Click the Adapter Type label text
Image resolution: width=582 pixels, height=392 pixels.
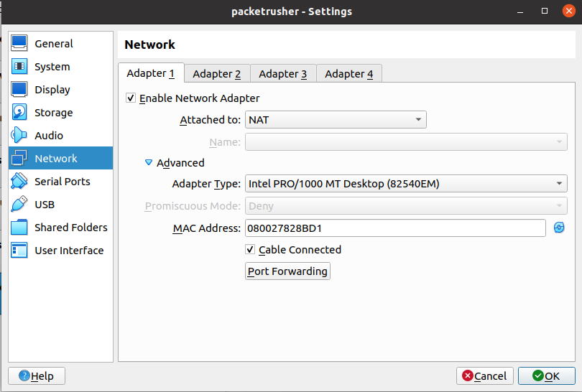click(206, 184)
